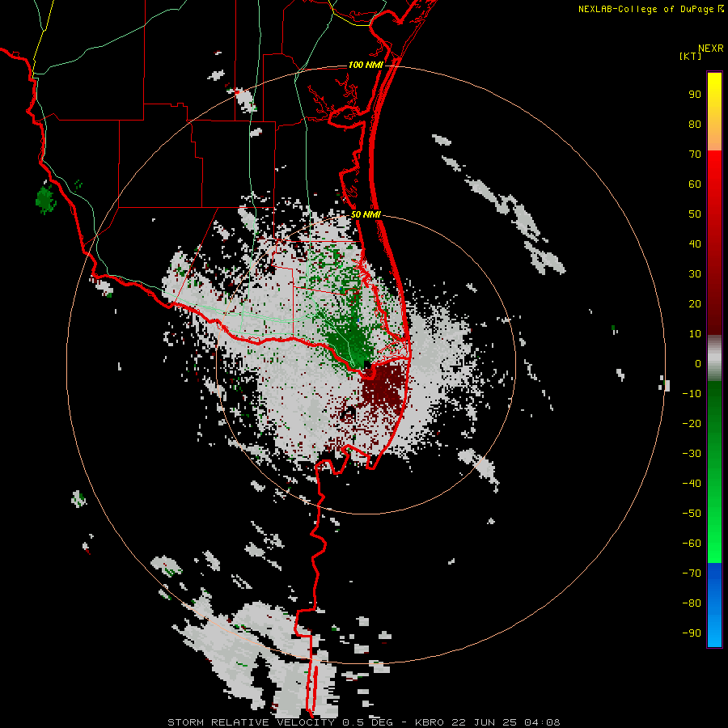The width and height of the screenshot is (728, 728).
Task: Click the 0 value on the color scale
Action: 698,364
